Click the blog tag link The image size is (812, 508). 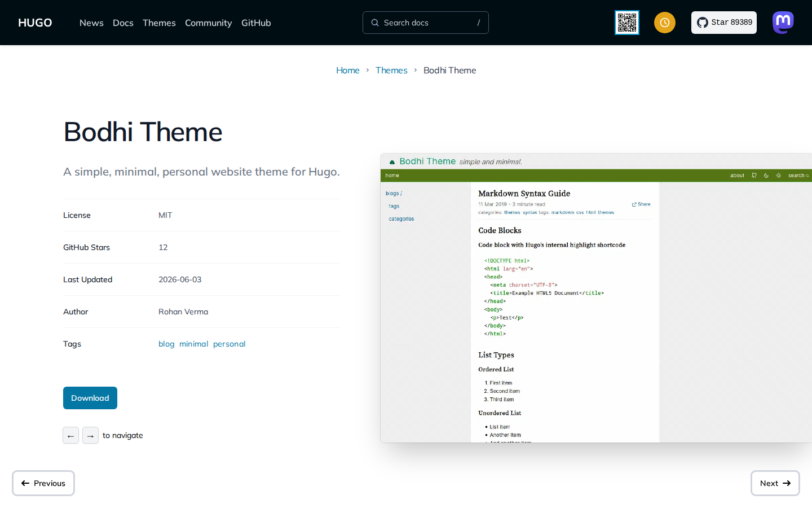click(166, 344)
